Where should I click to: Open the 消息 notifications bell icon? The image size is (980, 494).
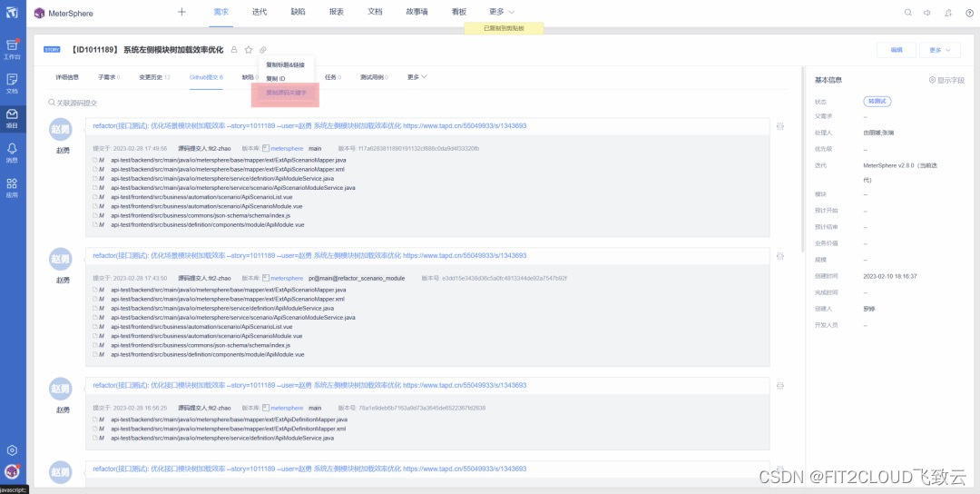coord(12,152)
